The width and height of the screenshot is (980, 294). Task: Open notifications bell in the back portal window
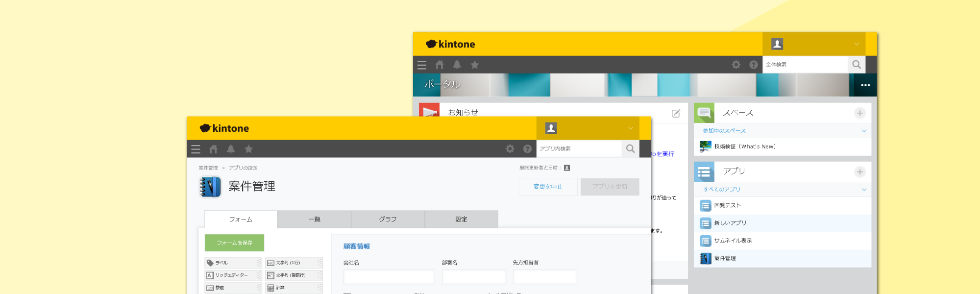[x=457, y=65]
